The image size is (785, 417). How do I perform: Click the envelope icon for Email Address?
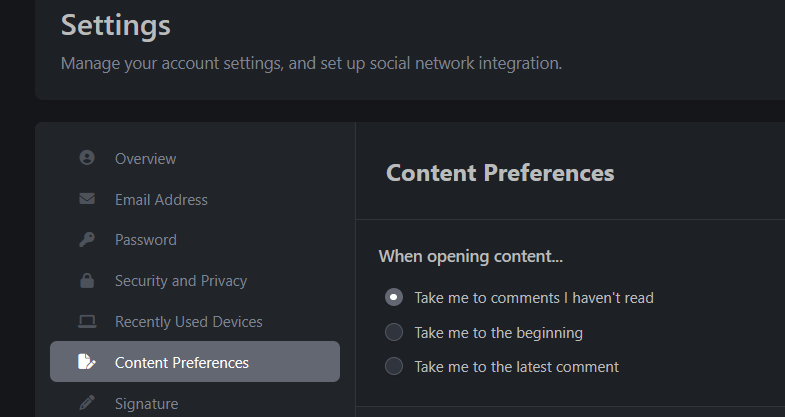(x=87, y=199)
